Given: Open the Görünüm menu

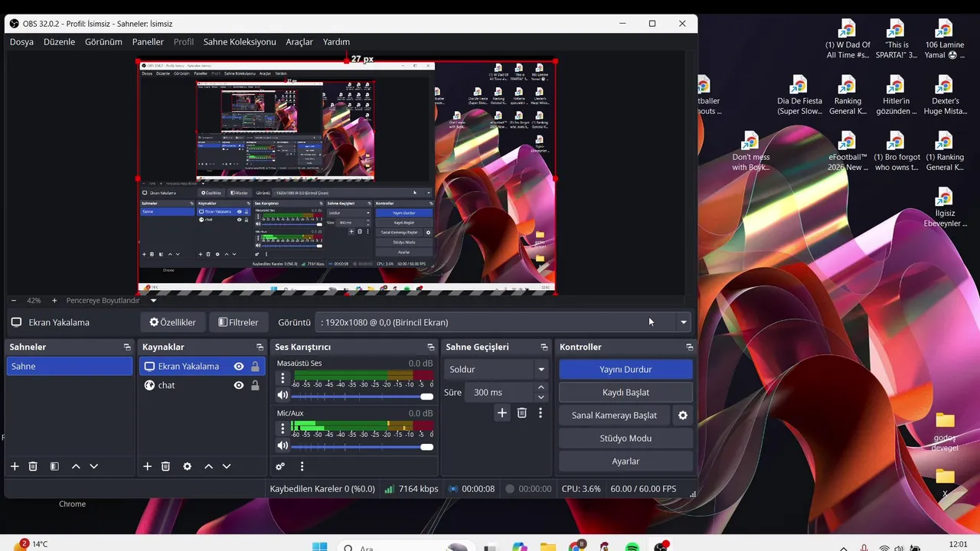Looking at the screenshot, I should point(103,42).
